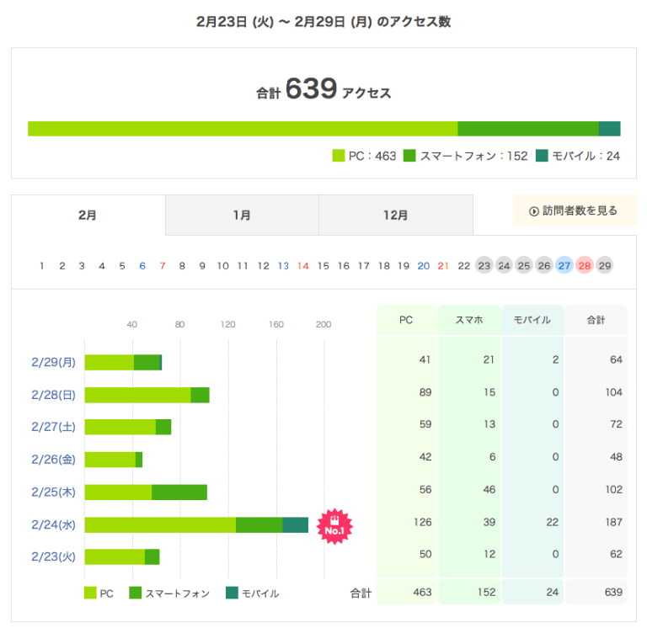Open the 2/28(日) date link
Image resolution: width=647 pixels, height=644 pixels.
coord(54,395)
